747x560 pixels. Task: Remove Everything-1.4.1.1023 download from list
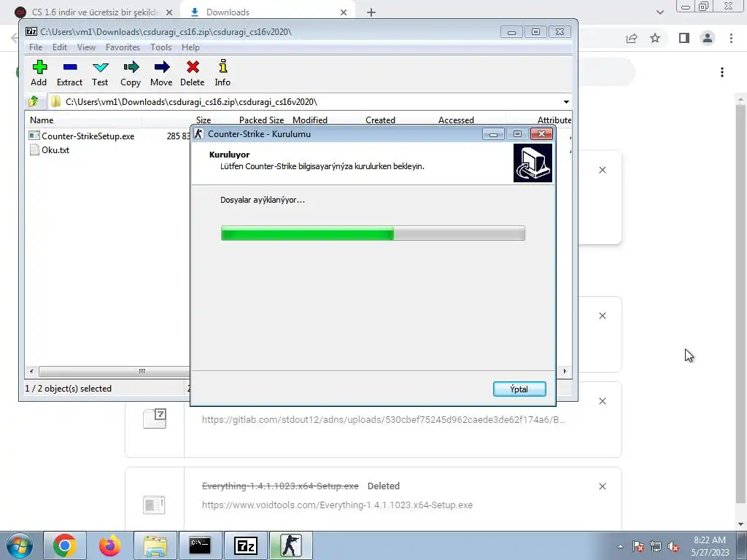pyautogui.click(x=603, y=486)
